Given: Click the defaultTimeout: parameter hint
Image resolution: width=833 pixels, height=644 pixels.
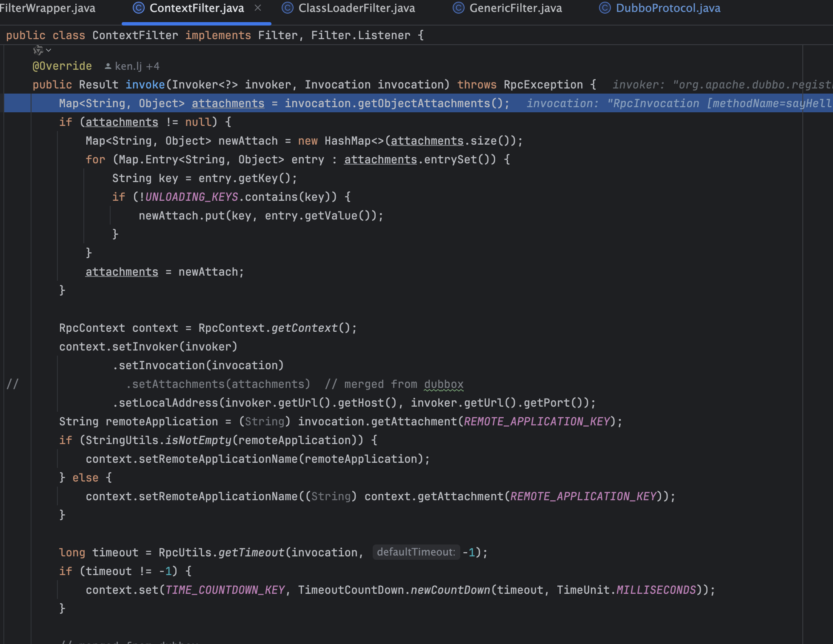Looking at the screenshot, I should pyautogui.click(x=416, y=552).
